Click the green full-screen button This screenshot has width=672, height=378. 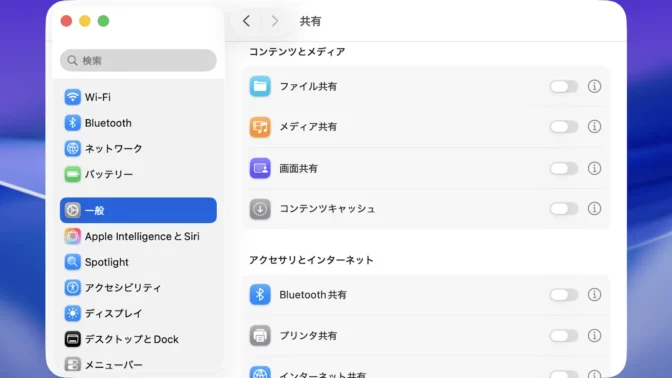point(103,21)
